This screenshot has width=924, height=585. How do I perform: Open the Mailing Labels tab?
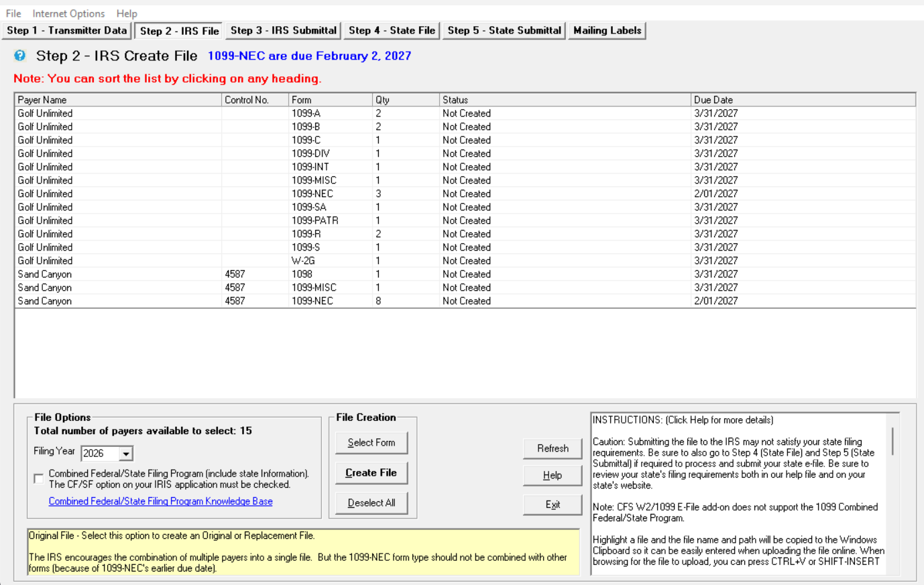[x=608, y=30]
